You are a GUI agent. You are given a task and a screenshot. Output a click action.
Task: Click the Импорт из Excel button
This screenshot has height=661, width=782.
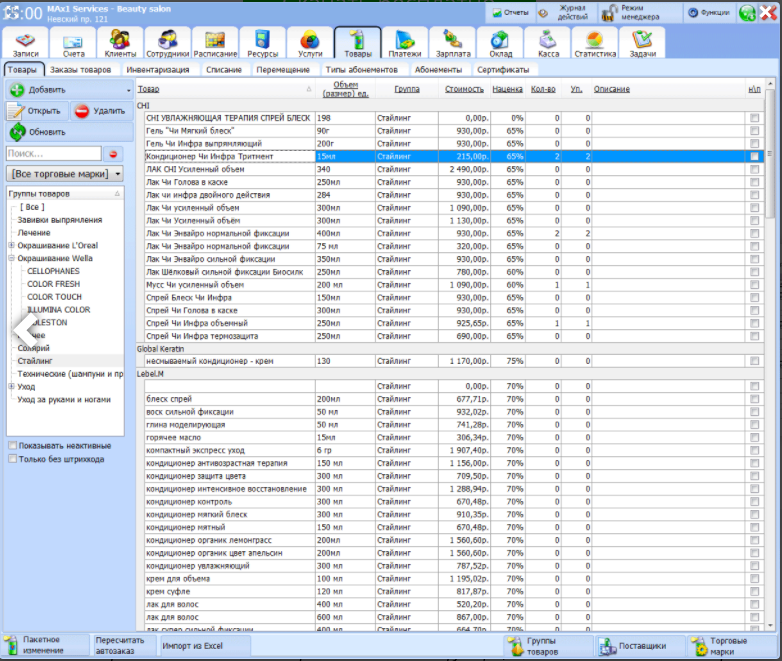click(x=192, y=645)
